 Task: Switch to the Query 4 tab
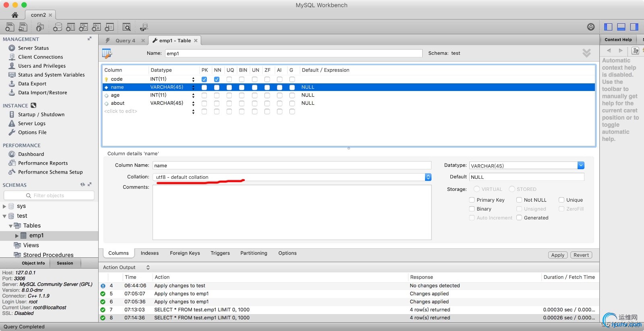click(x=125, y=41)
